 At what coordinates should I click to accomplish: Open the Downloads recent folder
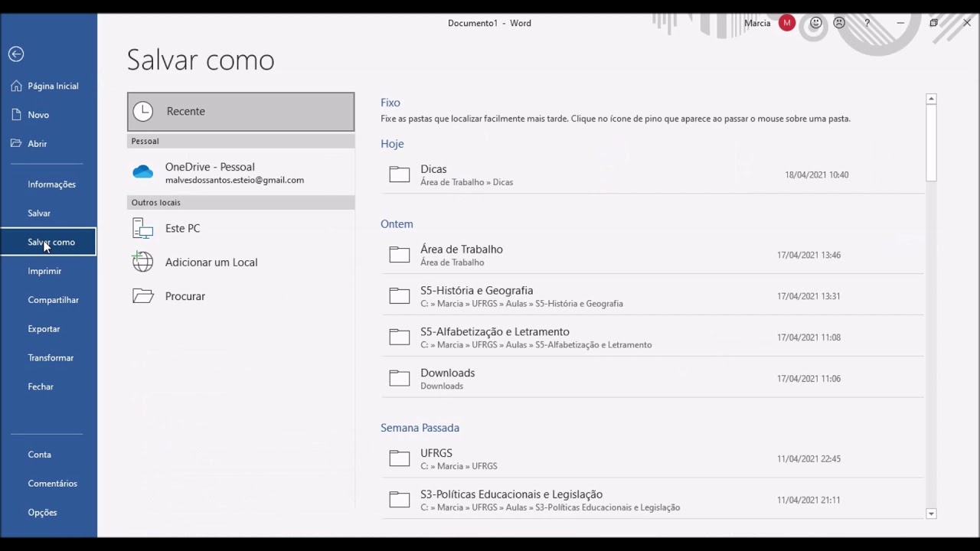coord(652,378)
